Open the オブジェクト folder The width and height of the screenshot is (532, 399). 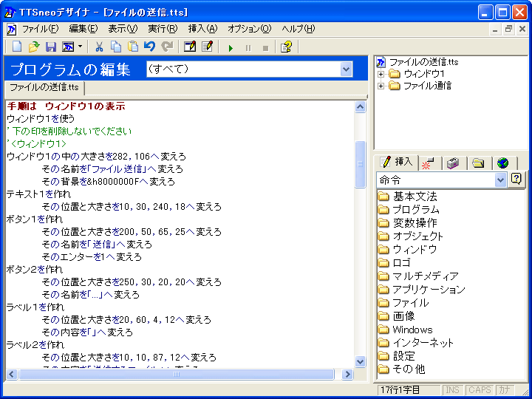pyautogui.click(x=411, y=236)
